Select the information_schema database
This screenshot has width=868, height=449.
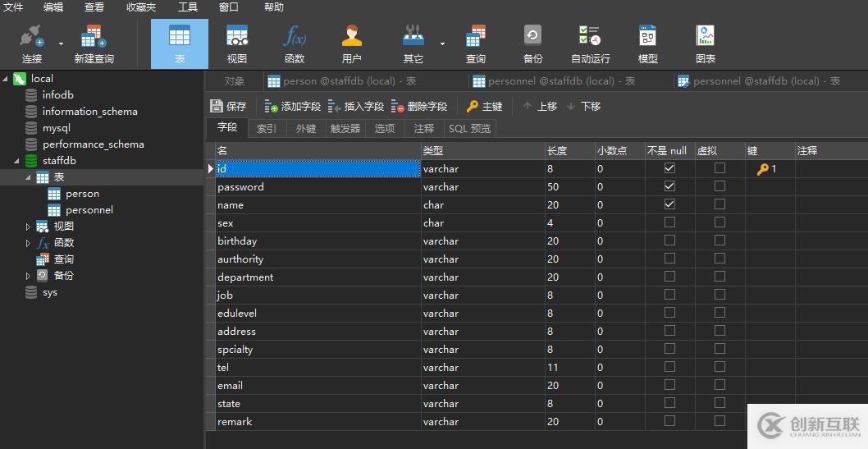point(89,112)
